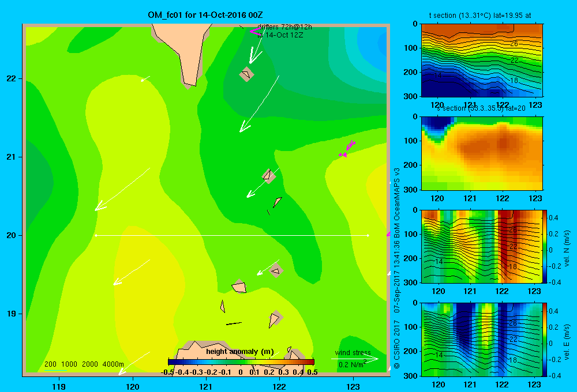Click the velocity E panel's vertical colorbar
Image resolution: width=577 pixels, height=392 pixels.
pos(545,340)
